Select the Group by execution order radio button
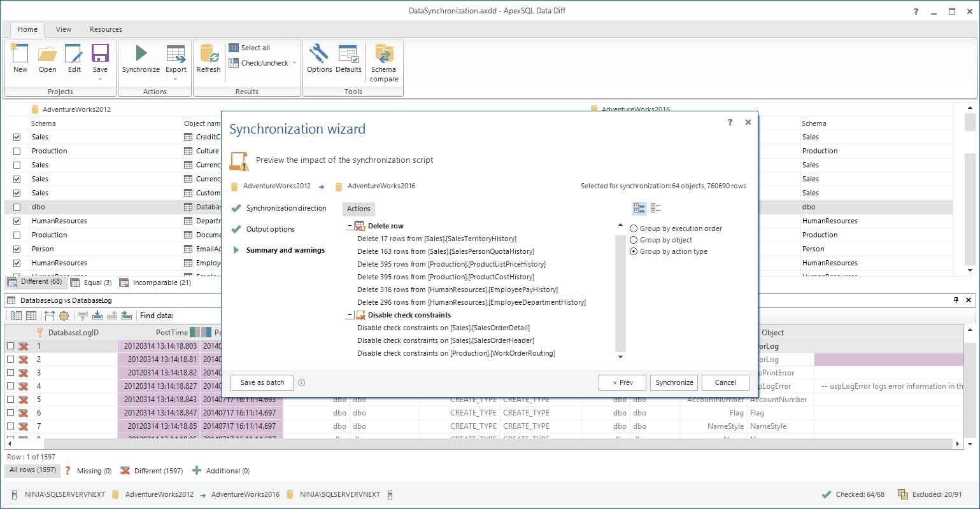This screenshot has width=980, height=509. 634,228
